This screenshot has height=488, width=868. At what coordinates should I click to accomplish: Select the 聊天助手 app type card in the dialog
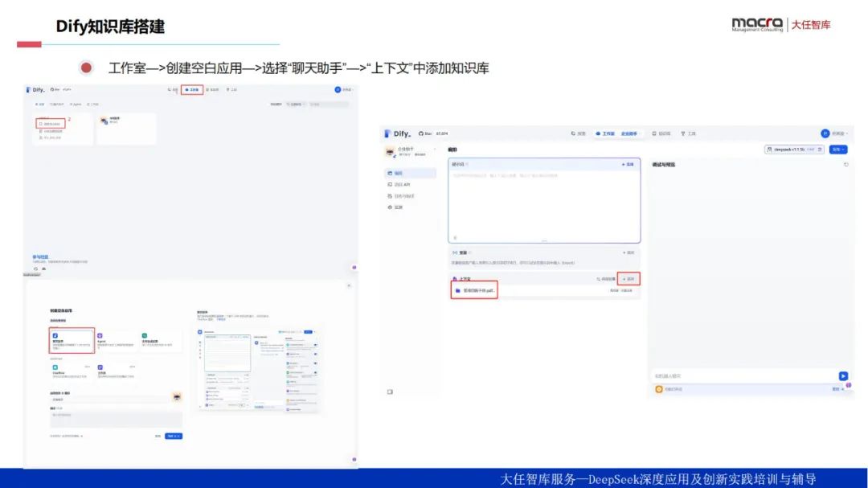(72, 341)
